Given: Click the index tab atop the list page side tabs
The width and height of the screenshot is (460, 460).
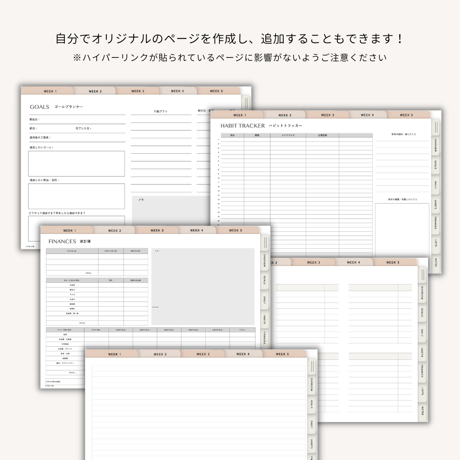Looking at the screenshot, I should tap(422, 275).
